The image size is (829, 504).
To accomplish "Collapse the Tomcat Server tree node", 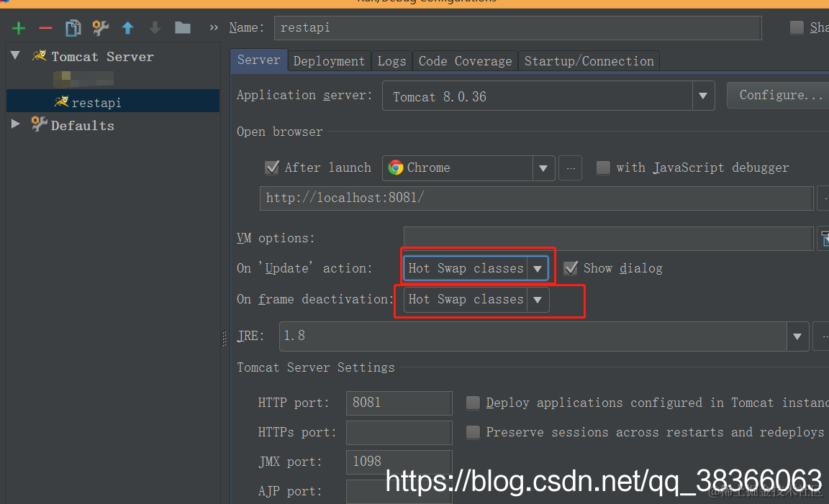I will click(x=15, y=55).
